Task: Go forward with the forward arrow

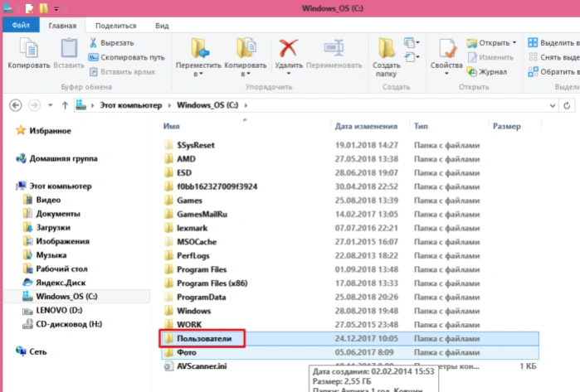Action: click(x=34, y=105)
